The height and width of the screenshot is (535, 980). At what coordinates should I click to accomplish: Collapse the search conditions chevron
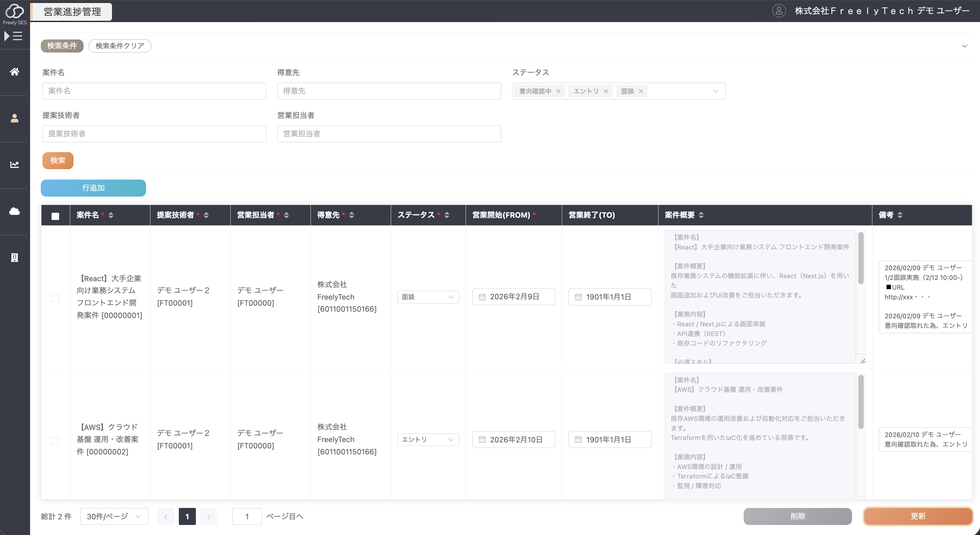pyautogui.click(x=964, y=46)
